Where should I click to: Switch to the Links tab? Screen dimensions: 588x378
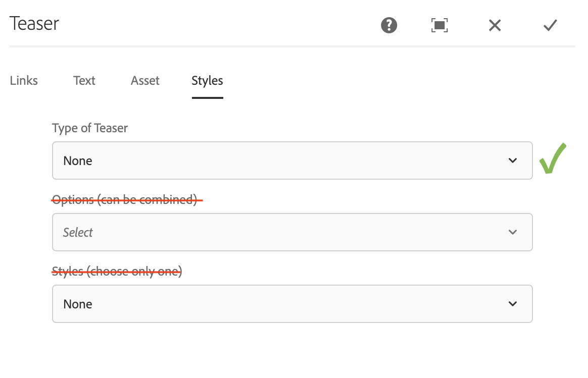(x=24, y=81)
